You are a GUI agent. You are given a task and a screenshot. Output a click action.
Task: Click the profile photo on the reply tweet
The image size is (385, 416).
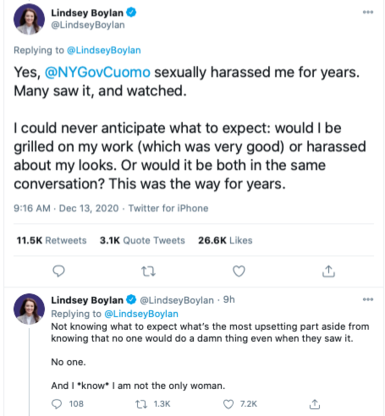pos(29,309)
